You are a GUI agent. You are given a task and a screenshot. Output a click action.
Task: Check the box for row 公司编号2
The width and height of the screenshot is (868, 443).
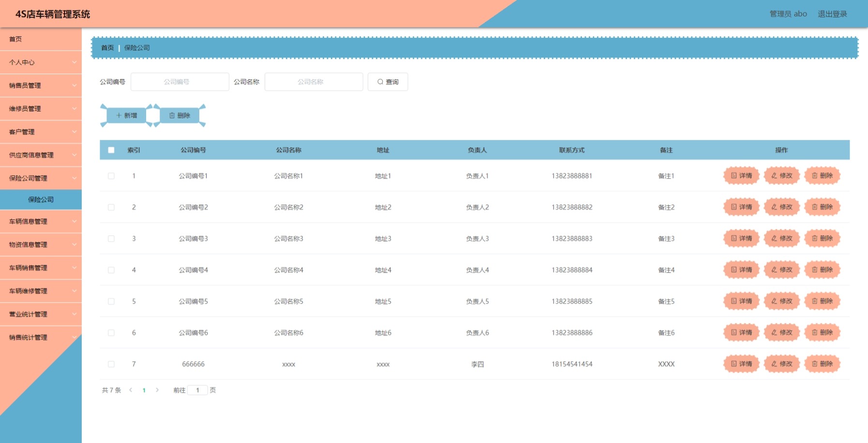[111, 207]
